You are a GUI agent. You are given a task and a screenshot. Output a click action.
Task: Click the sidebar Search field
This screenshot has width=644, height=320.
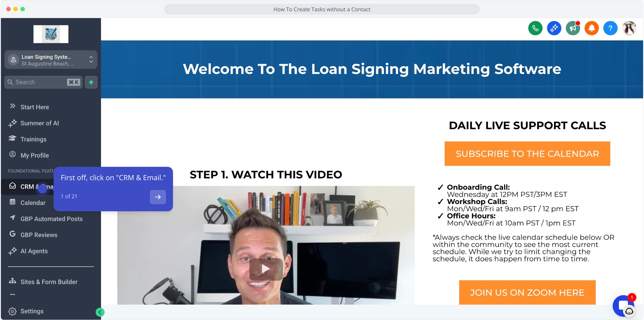(x=43, y=82)
